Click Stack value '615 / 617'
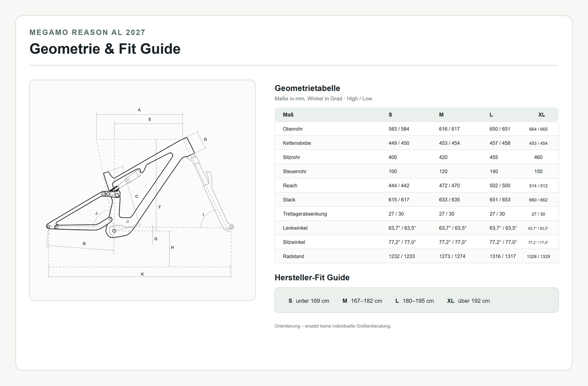Screen dimensions: 588x386 399,200
